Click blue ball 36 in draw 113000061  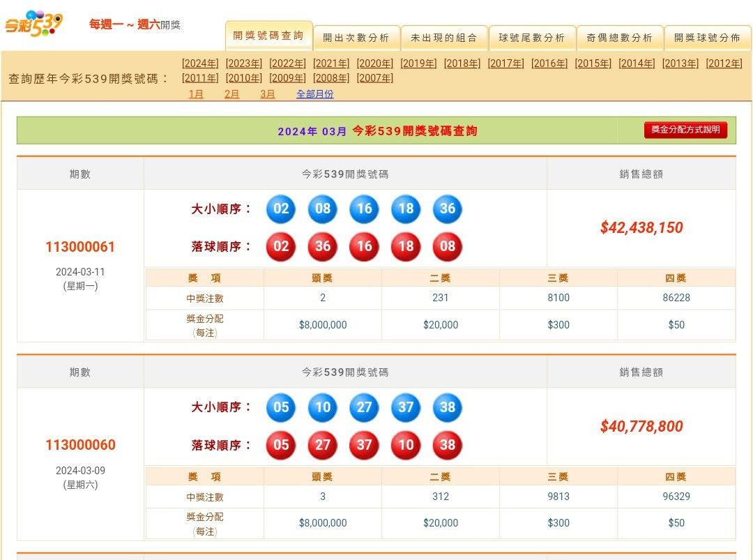click(448, 209)
